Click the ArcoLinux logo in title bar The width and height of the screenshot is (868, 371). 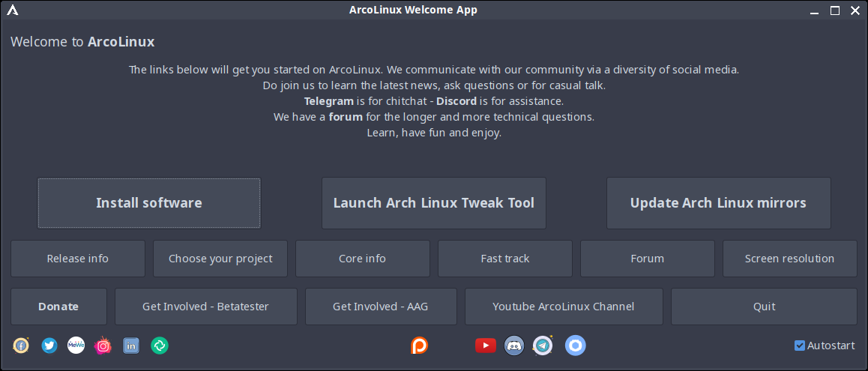(x=12, y=10)
